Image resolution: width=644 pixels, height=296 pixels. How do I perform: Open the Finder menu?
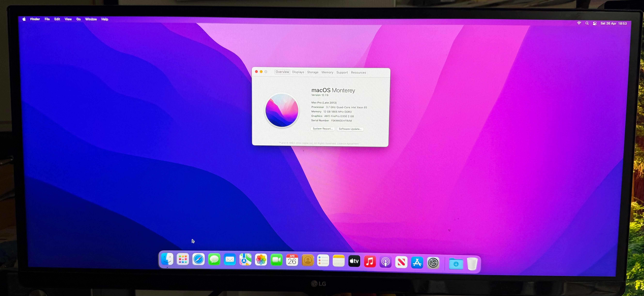coord(35,19)
